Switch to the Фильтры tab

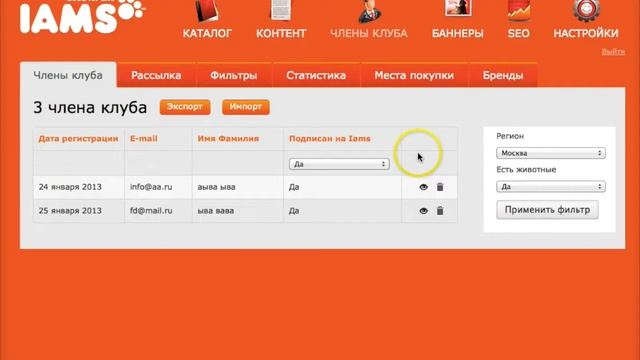pyautogui.click(x=234, y=75)
